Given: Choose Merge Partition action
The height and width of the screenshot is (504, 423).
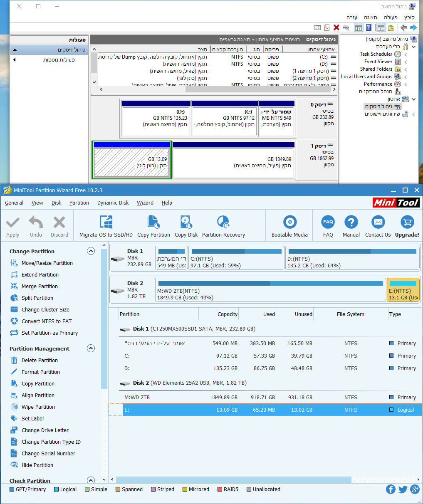Looking at the screenshot, I should coord(34,287).
